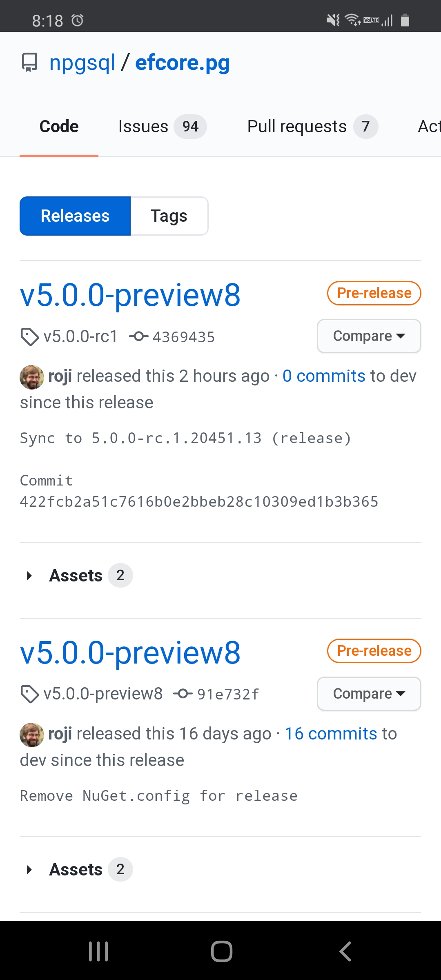Select the Pre-release badge on the first release

click(373, 293)
